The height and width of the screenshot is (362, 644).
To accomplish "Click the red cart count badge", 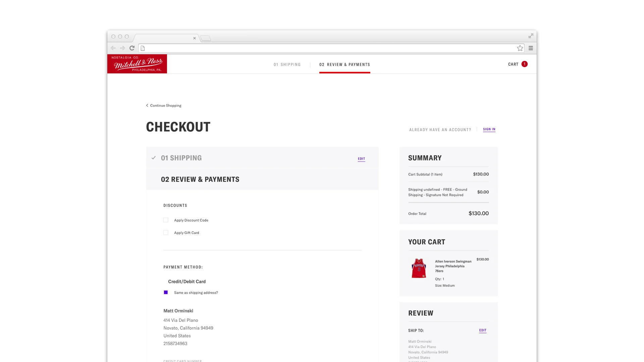I will 525,64.
